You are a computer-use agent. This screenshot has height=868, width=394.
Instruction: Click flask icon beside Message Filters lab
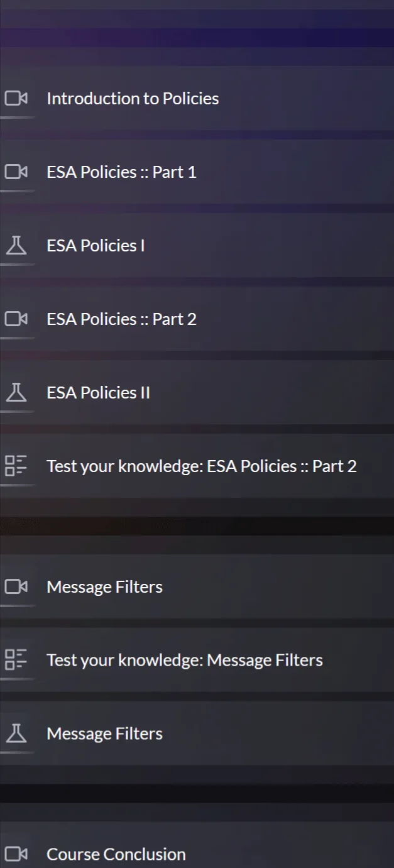pyautogui.click(x=16, y=734)
